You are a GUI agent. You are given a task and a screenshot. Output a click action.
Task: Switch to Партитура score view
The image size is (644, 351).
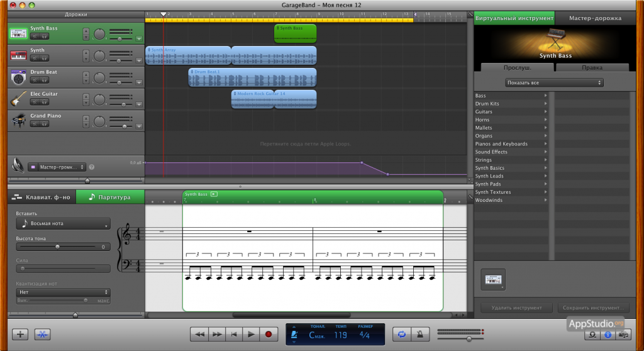110,198
